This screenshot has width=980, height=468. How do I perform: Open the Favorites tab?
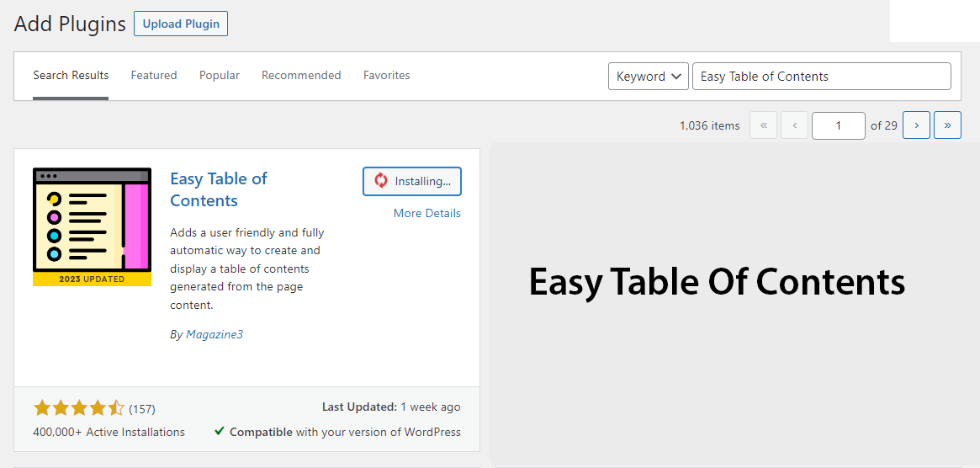[387, 76]
